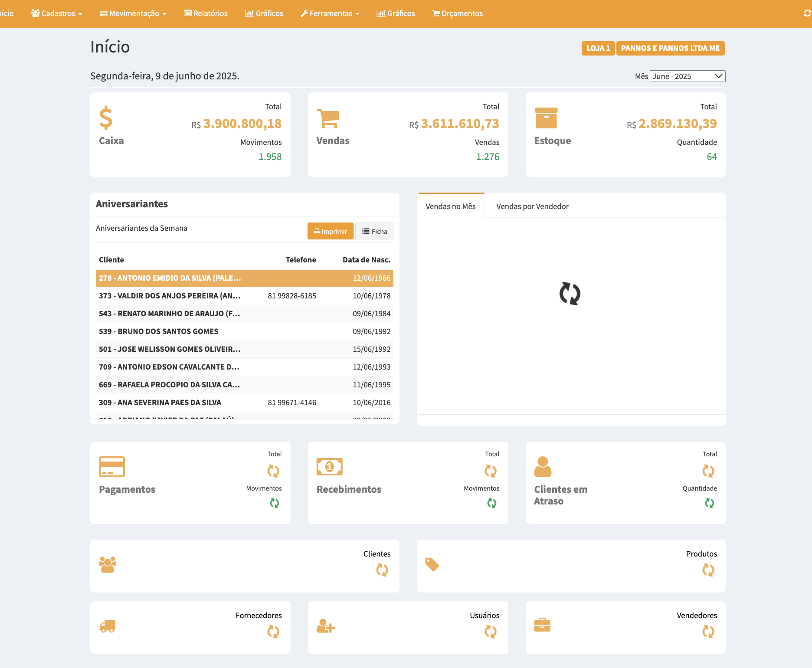Open Relatórios from the navigation bar
Screen dimensions: 812x668
click(x=206, y=13)
